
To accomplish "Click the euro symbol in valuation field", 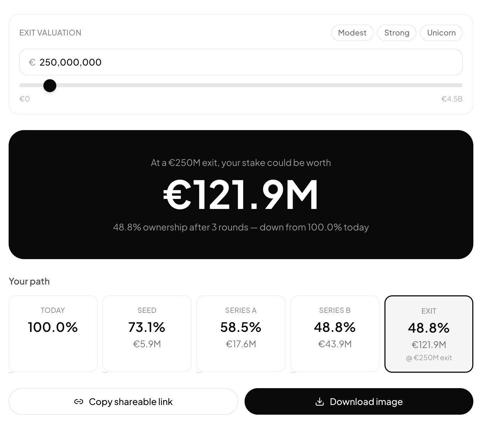I will coord(32,62).
